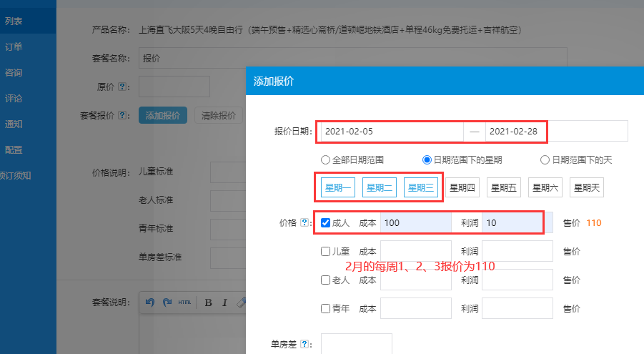Select the 全部日期范围 radio option
Screen dimensions: 644x354
(326, 160)
